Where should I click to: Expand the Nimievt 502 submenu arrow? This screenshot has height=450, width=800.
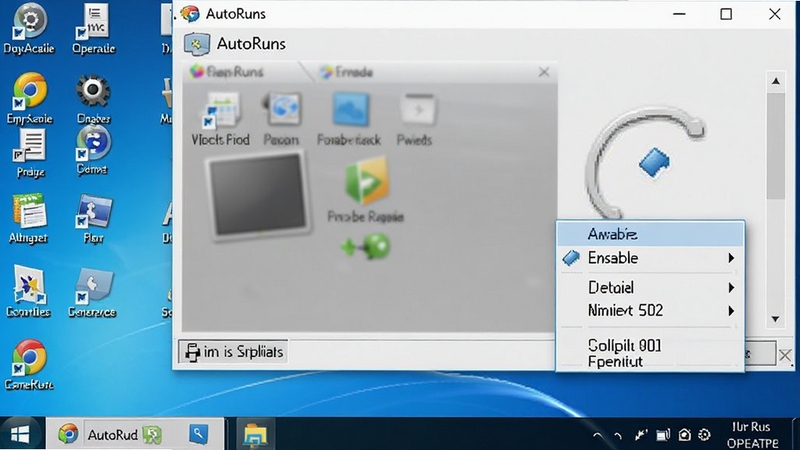tap(731, 311)
